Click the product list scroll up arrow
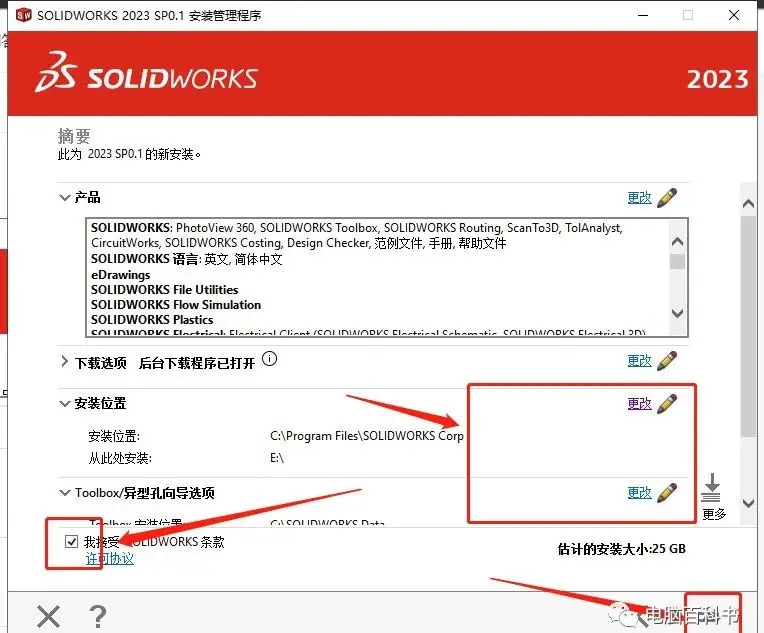This screenshot has width=764, height=633. [x=677, y=242]
